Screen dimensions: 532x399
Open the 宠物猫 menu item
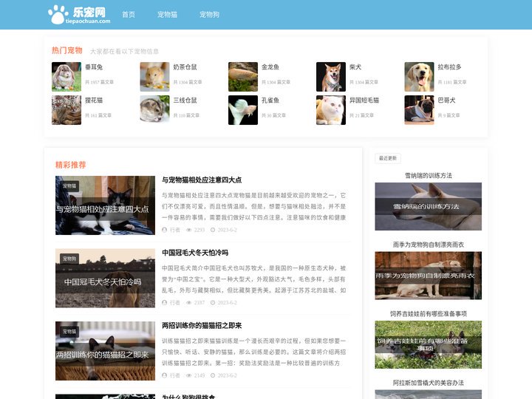pyautogui.click(x=167, y=15)
